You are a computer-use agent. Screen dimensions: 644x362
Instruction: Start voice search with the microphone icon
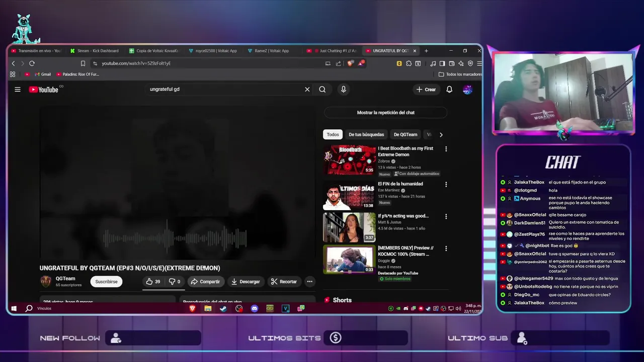tap(344, 89)
